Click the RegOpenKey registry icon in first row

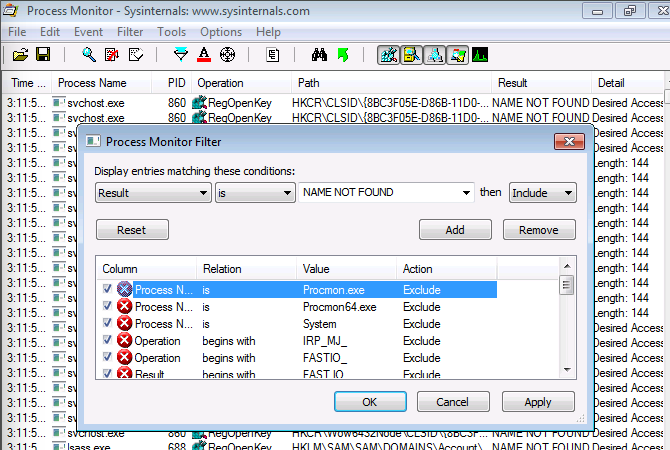[199, 103]
